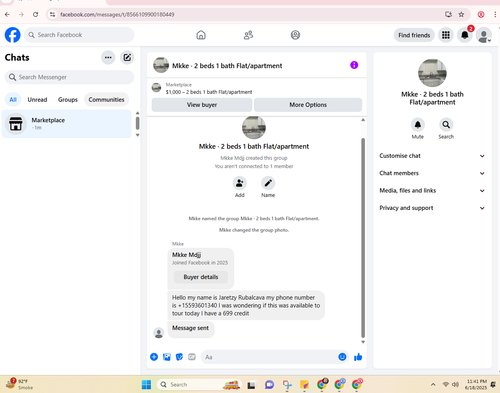
Task: Click the listing thumbnail in Marketplace banner
Action: coord(156,88)
